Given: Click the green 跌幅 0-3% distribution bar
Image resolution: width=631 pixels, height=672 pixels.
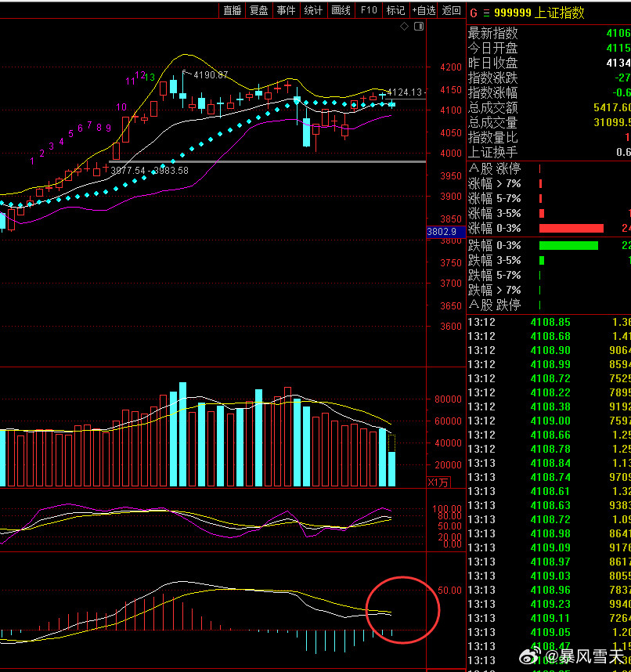Looking at the screenshot, I should [568, 246].
